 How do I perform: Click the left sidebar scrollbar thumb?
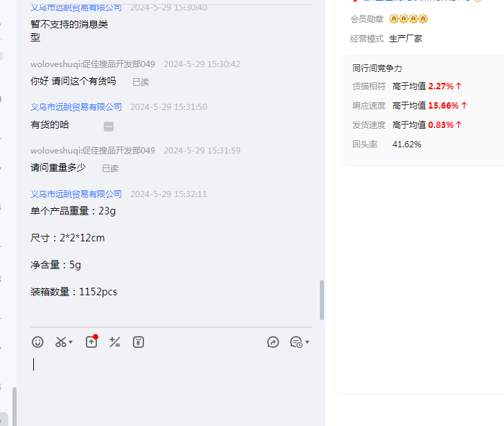tap(15, 407)
